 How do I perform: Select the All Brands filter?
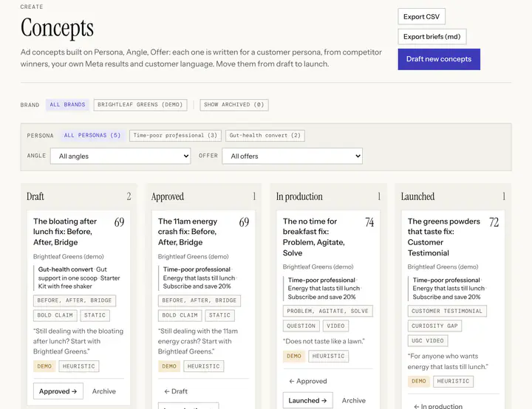pyautogui.click(x=67, y=105)
